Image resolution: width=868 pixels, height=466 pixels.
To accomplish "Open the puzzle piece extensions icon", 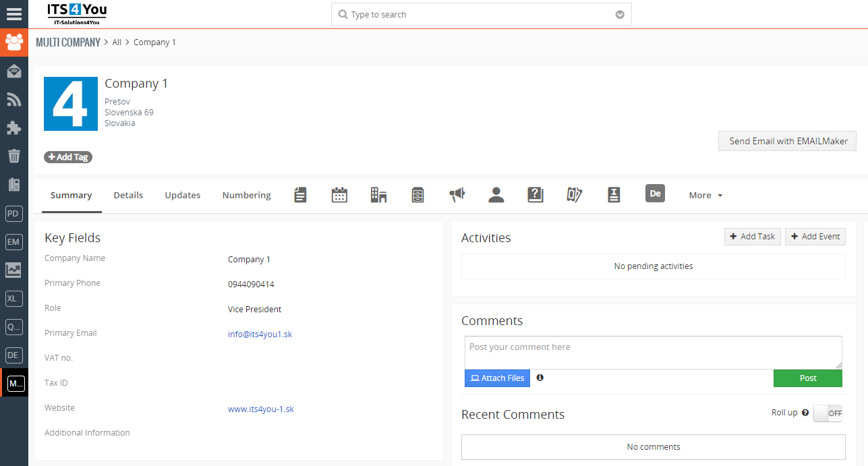I will pos(13,128).
